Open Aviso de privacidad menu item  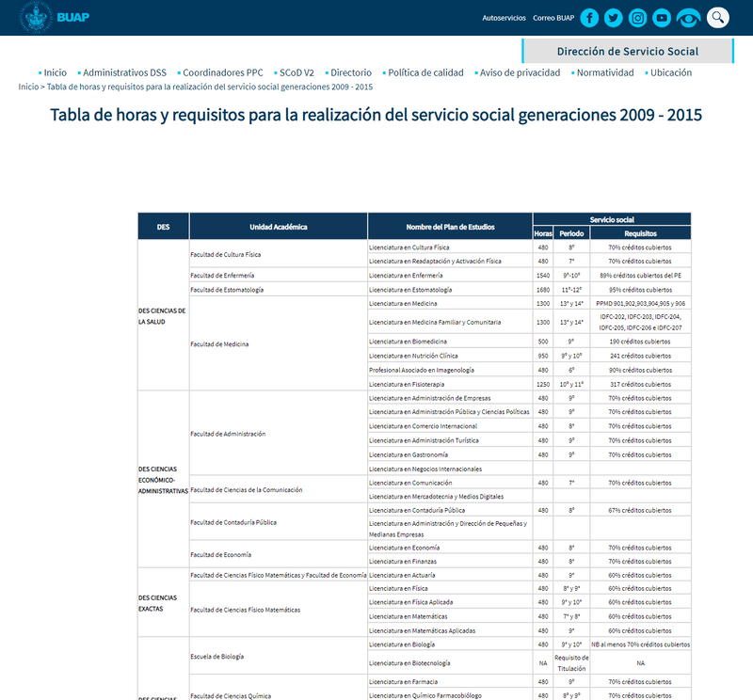coord(520,72)
